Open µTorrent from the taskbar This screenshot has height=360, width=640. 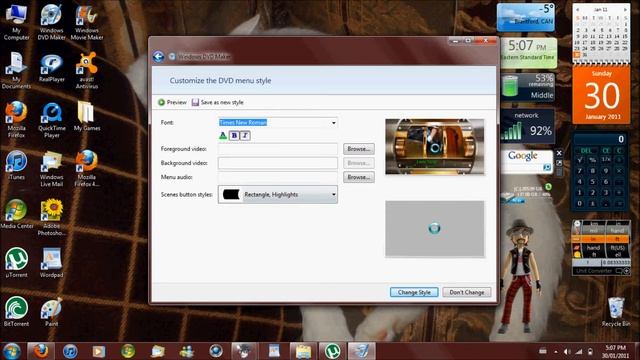tap(333, 351)
